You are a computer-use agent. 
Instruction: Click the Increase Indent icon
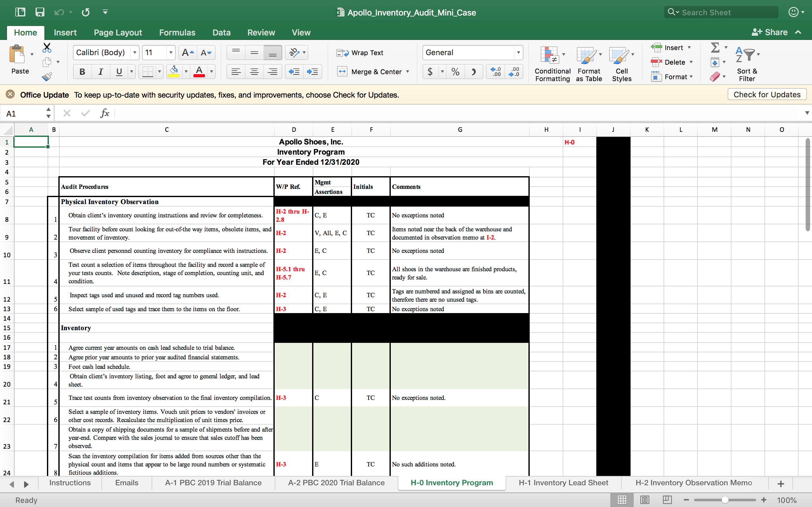[312, 72]
